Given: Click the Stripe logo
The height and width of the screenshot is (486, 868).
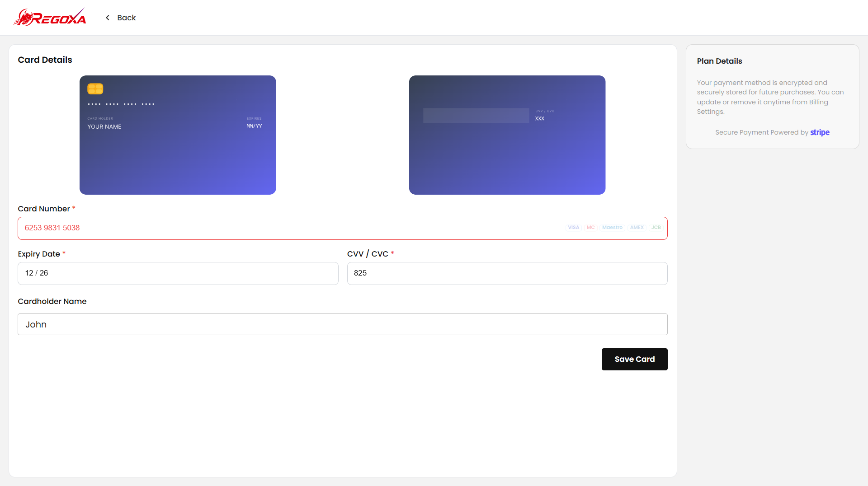Looking at the screenshot, I should [x=820, y=132].
